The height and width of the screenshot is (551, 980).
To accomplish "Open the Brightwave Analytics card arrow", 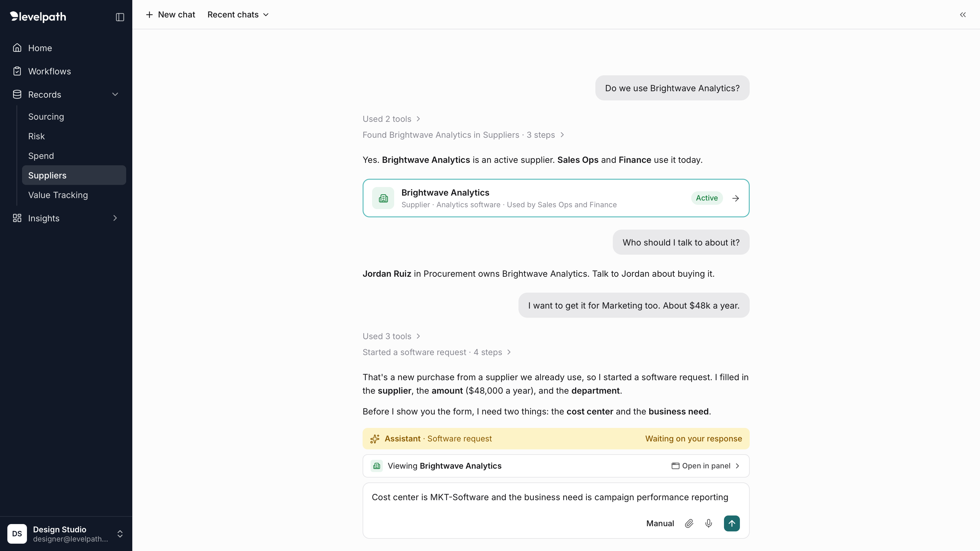I will 736,198.
